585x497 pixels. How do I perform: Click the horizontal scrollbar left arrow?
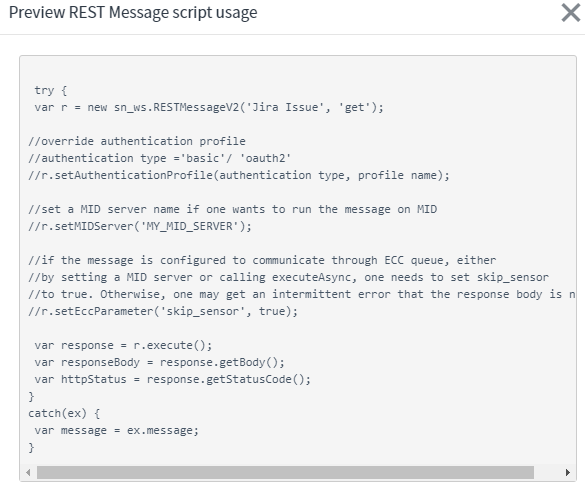coord(28,472)
